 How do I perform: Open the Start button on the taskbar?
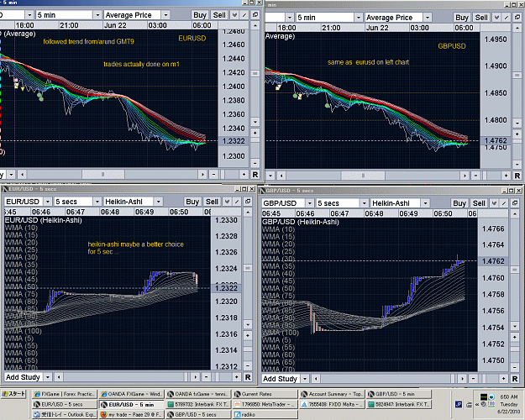click(13, 394)
